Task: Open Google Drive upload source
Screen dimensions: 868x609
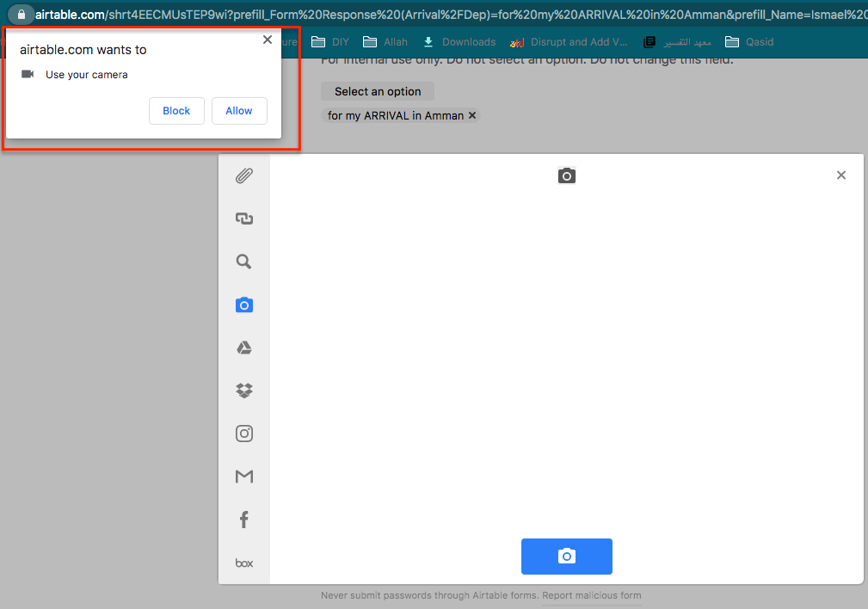Action: (244, 348)
